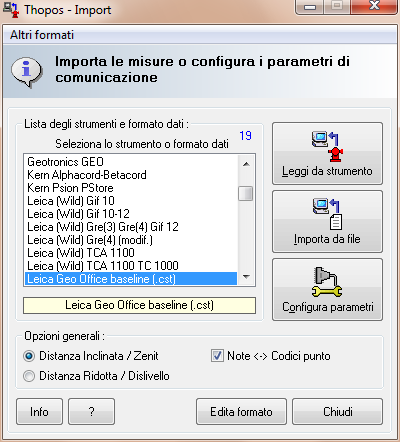Click the Thopos app icon in title bar
400x442 pixels.
pyautogui.click(x=11, y=9)
